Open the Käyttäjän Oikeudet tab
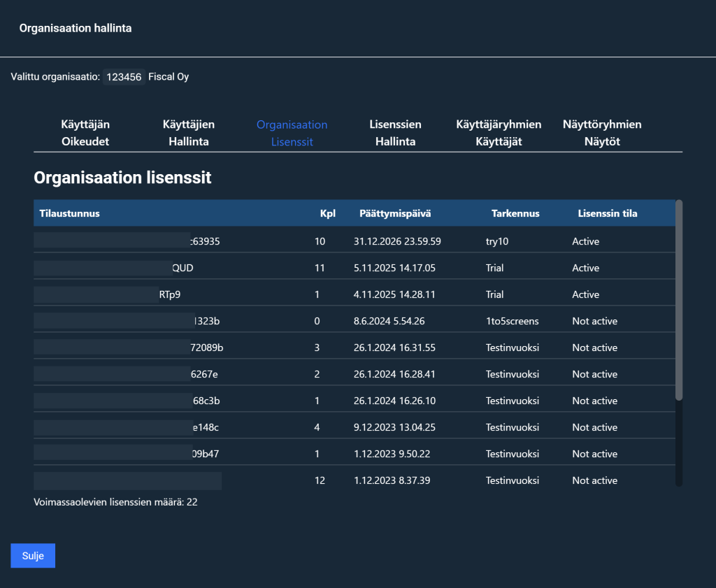716x588 pixels. (85, 133)
